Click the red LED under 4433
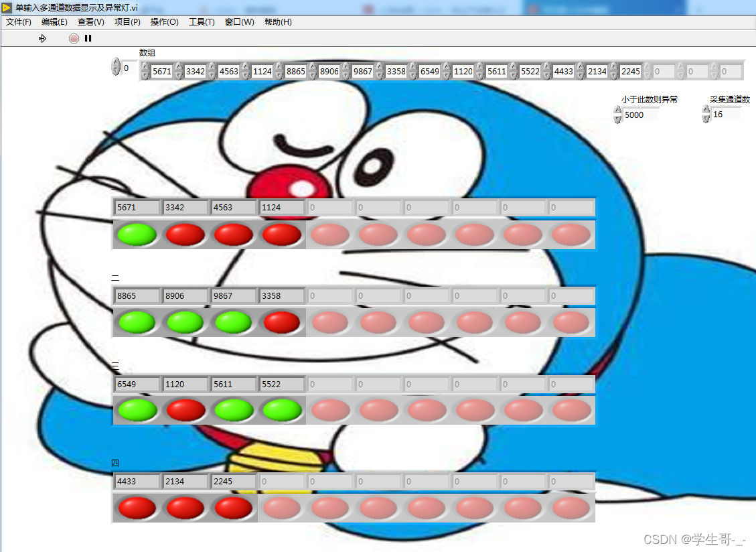756x552 pixels. (137, 508)
